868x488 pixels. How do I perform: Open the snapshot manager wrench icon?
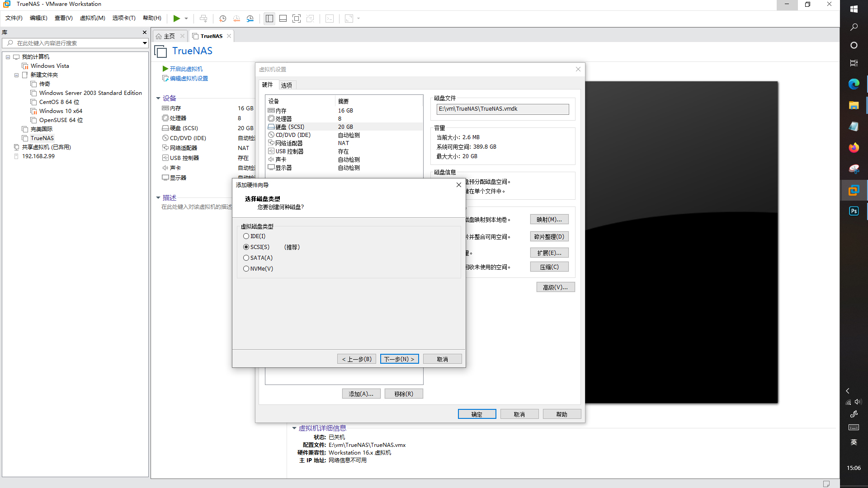coord(250,19)
